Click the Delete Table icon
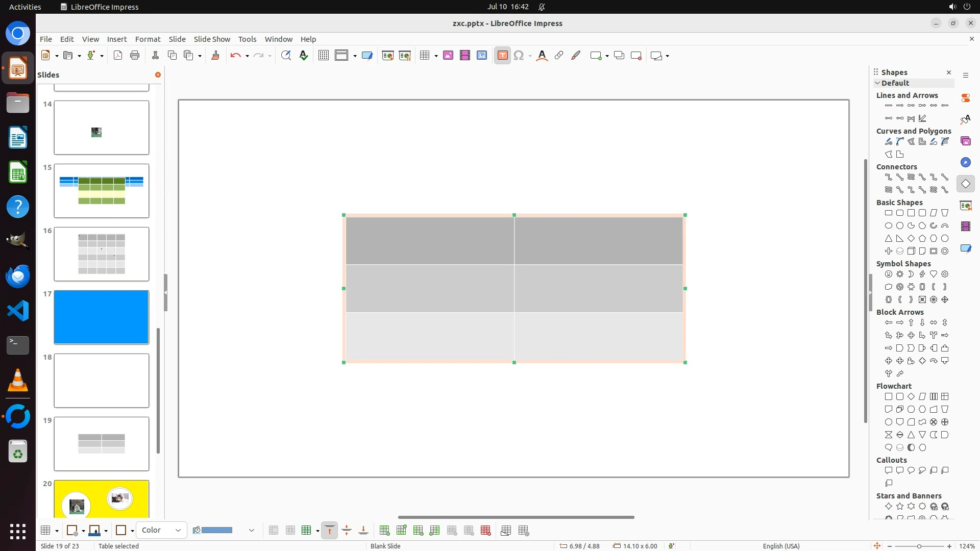The image size is (980, 551). [486, 531]
